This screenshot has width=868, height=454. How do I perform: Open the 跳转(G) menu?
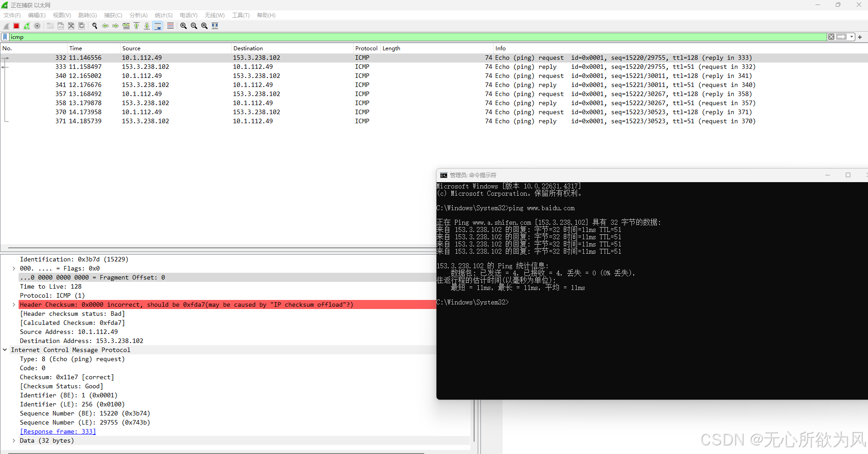[87, 15]
